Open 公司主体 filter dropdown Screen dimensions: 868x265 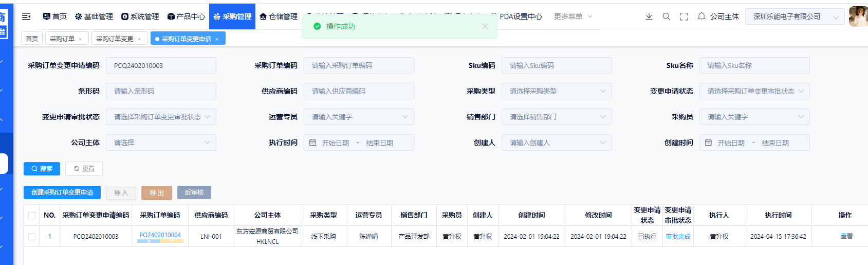[x=161, y=143]
